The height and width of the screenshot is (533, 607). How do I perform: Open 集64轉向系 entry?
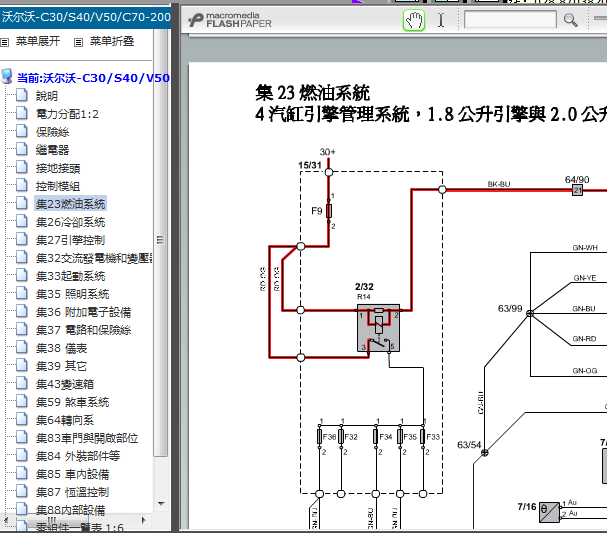65,420
